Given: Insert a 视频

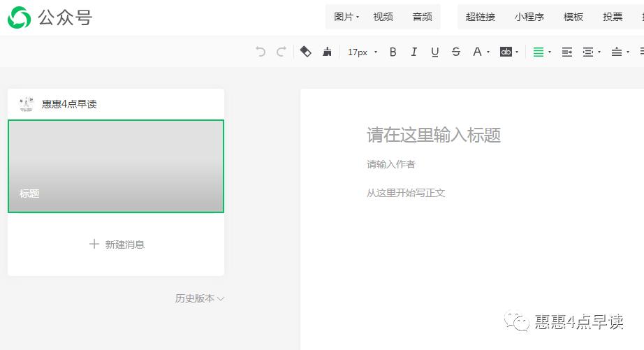Looking at the screenshot, I should [383, 17].
